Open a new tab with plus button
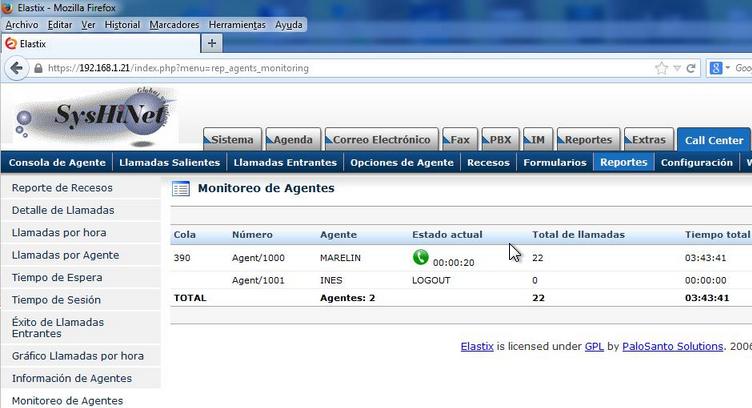This screenshot has height=408, width=752. [212, 44]
